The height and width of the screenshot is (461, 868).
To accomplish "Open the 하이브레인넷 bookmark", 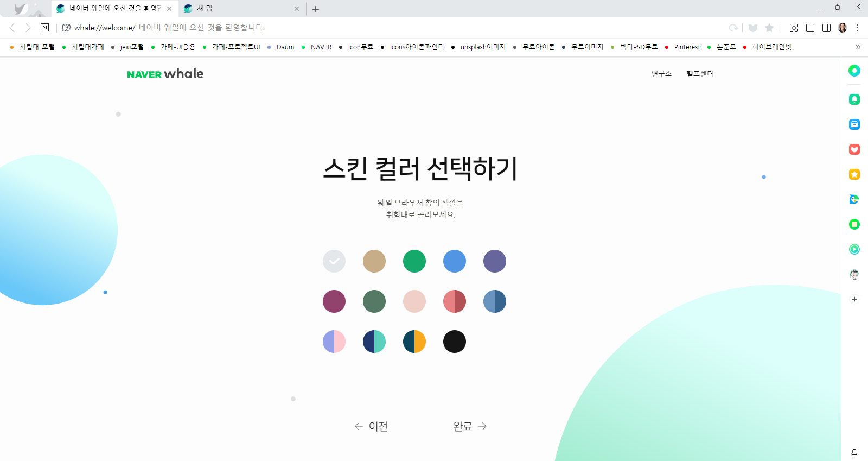I will click(768, 47).
